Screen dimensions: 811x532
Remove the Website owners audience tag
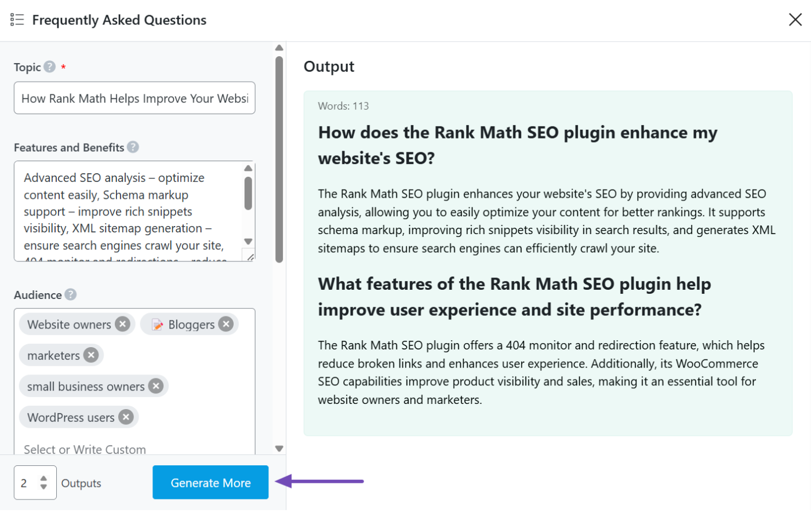tap(122, 324)
